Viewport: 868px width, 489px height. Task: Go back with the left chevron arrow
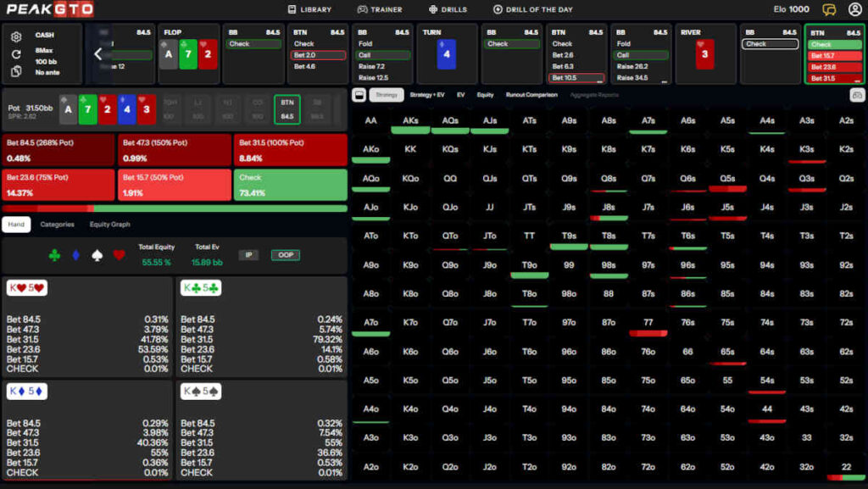(x=97, y=53)
